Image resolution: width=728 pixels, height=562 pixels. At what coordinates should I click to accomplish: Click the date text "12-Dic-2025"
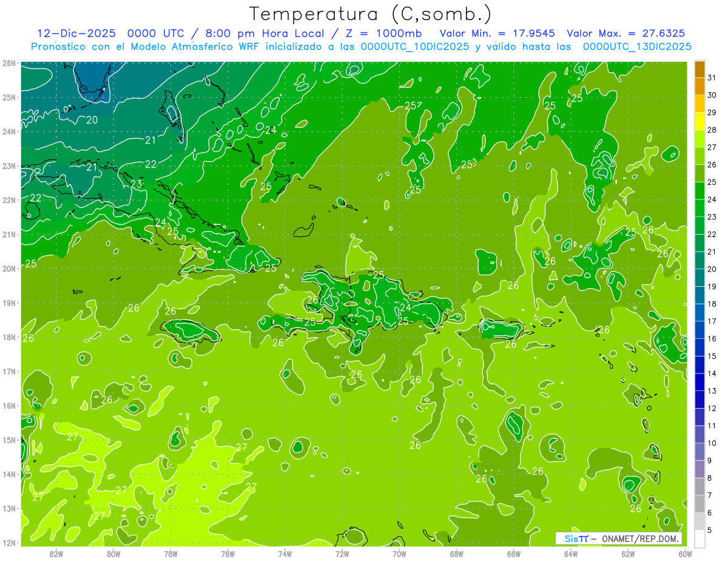[x=75, y=33]
